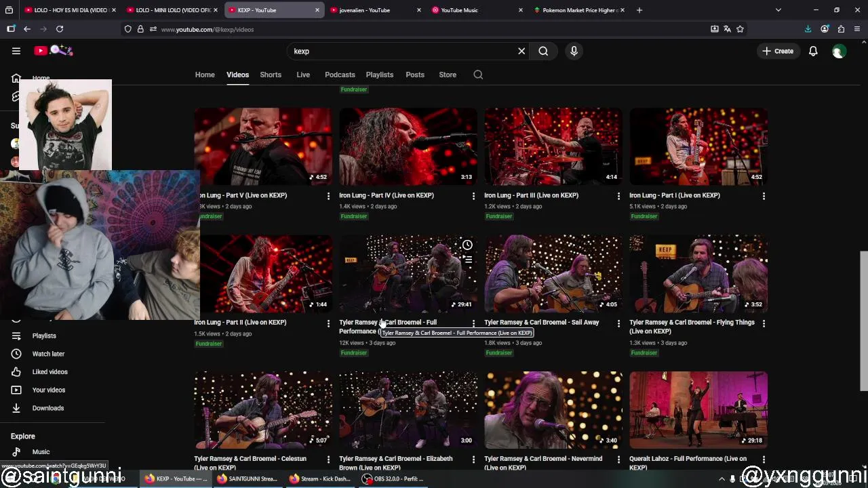Screen dimensions: 868x488
Task: List all tabs dropdown
Action: 778,10
